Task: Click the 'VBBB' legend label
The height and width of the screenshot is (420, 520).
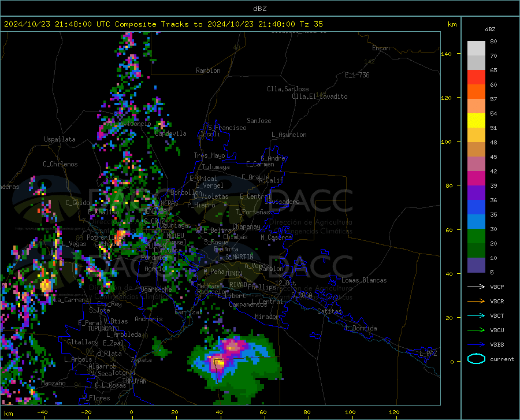Action: pos(497,345)
